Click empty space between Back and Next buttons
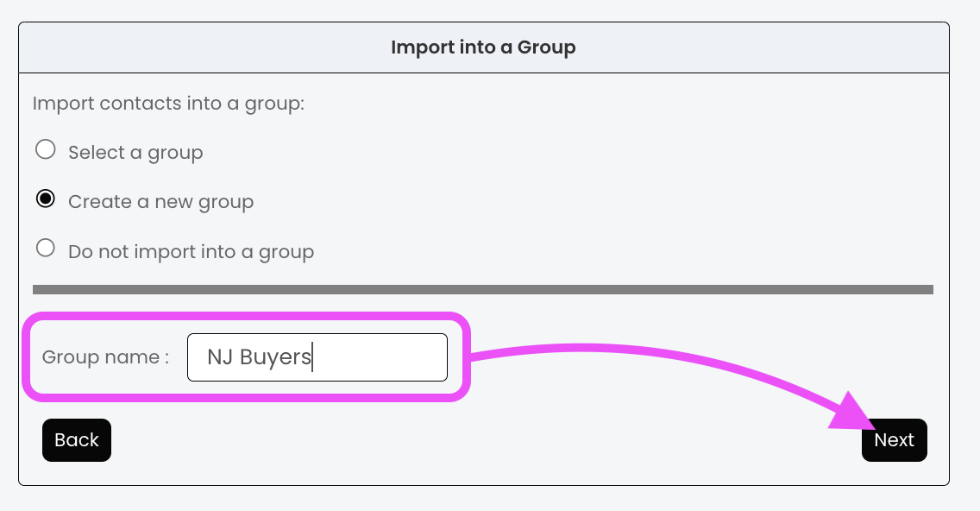Screen dimensions: 980x511 point(483,440)
